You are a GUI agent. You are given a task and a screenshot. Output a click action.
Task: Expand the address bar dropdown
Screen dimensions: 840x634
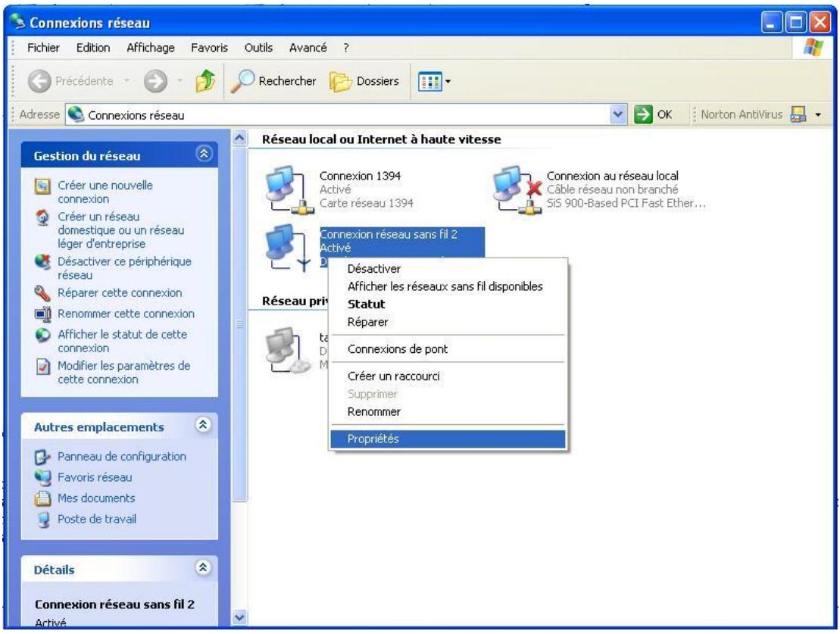tap(617, 114)
